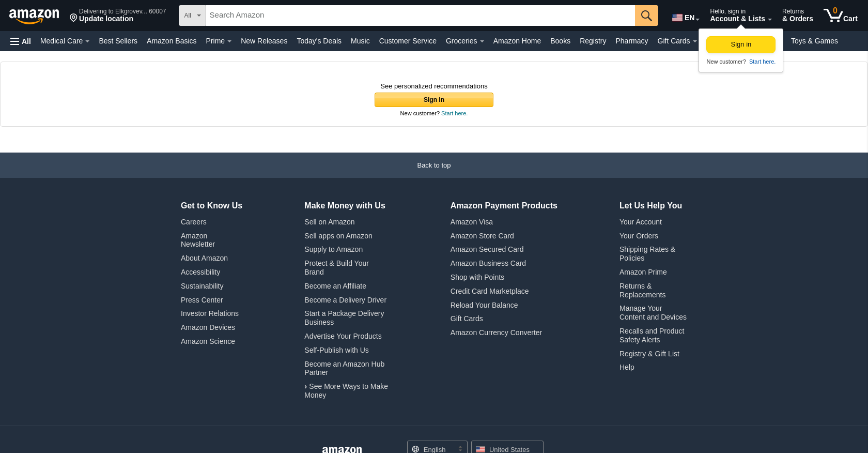868x453 pixels.
Task: Open Shop with Points link
Action: pos(477,277)
